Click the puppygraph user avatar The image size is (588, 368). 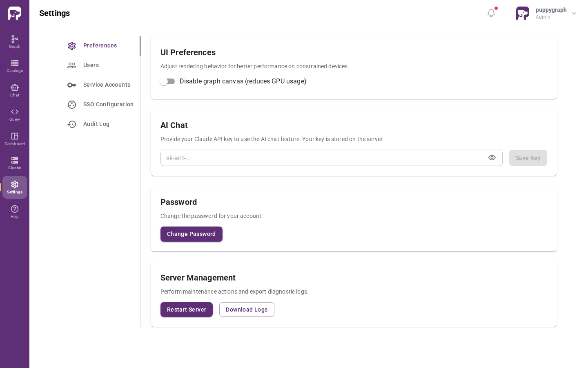523,13
